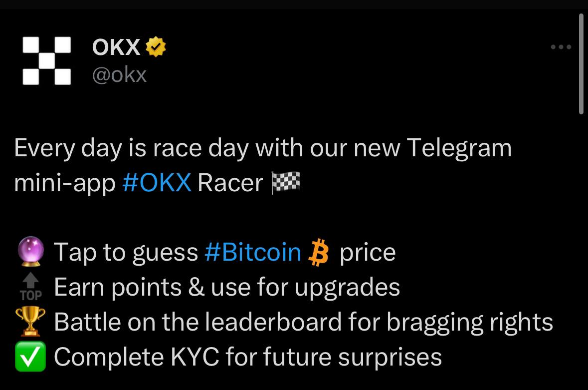
Task: Click the "Earn points & use for upgrades" line
Action: 227,287
